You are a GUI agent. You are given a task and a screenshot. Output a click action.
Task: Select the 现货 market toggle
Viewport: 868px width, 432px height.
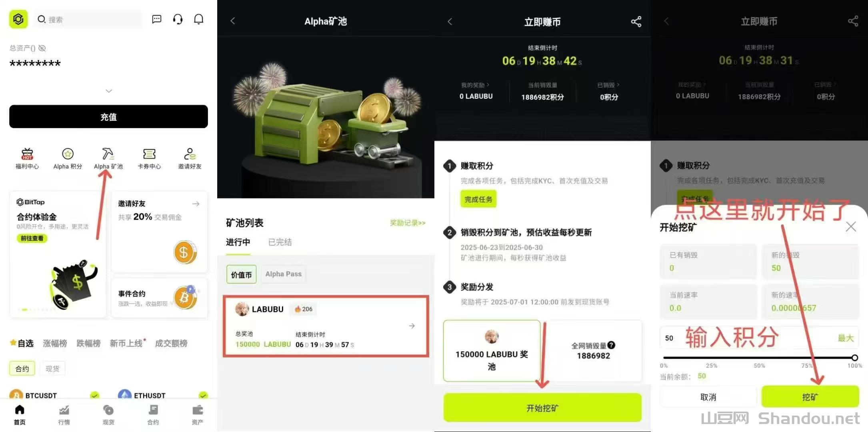(x=52, y=368)
